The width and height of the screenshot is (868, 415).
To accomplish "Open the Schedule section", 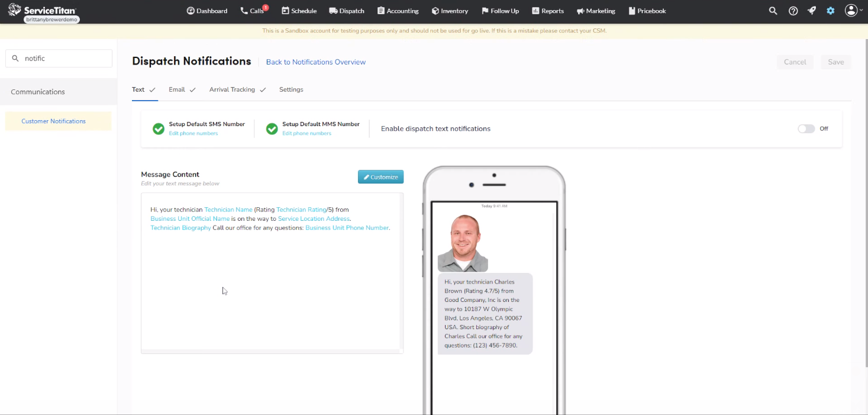I will [299, 11].
